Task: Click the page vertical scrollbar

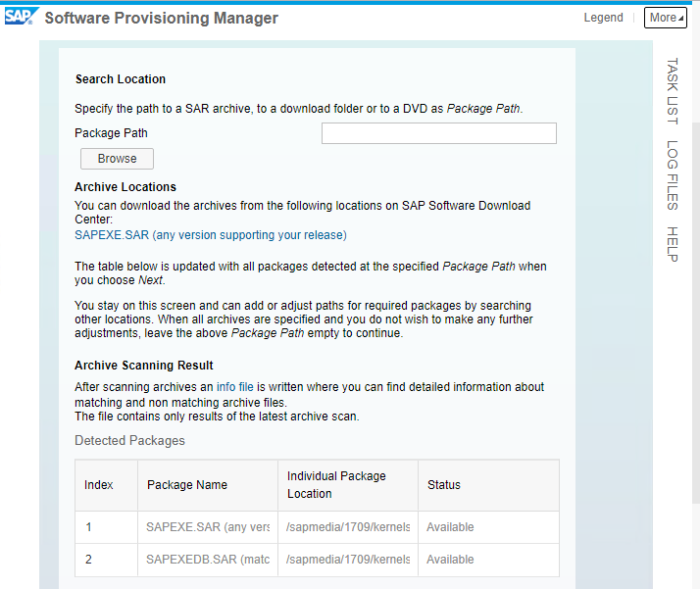Action: (x=696, y=313)
